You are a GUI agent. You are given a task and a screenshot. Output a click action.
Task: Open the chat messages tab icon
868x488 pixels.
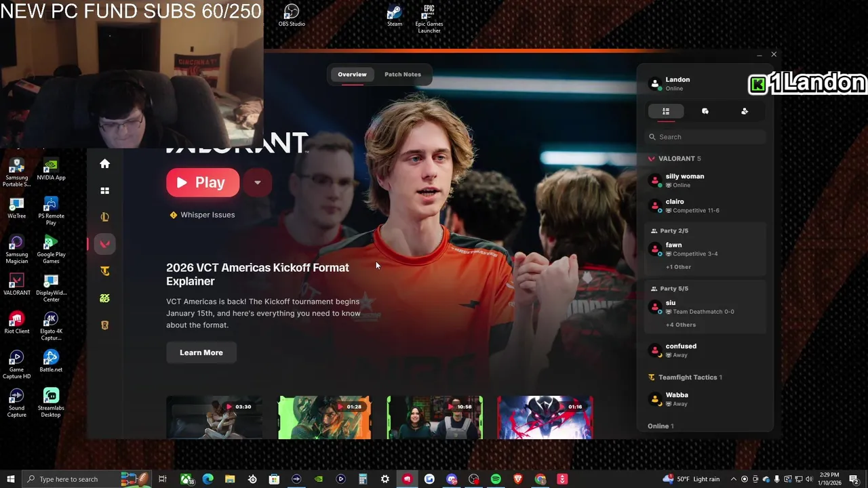point(705,111)
